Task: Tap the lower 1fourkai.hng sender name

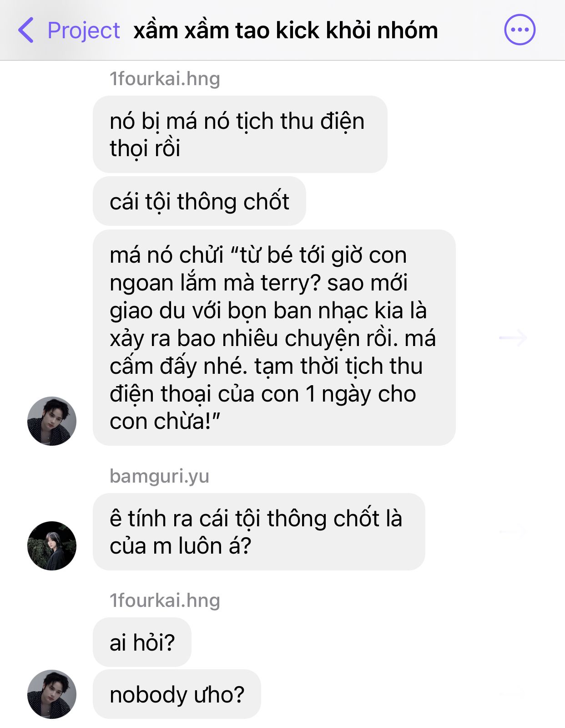Action: [x=165, y=600]
